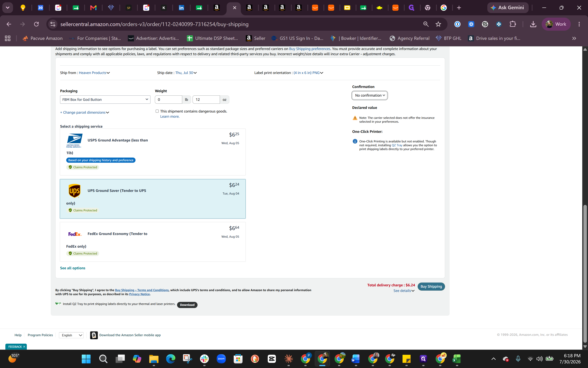The width and height of the screenshot is (588, 368).
Task: Open the Extensions puzzle icon
Action: [513, 24]
